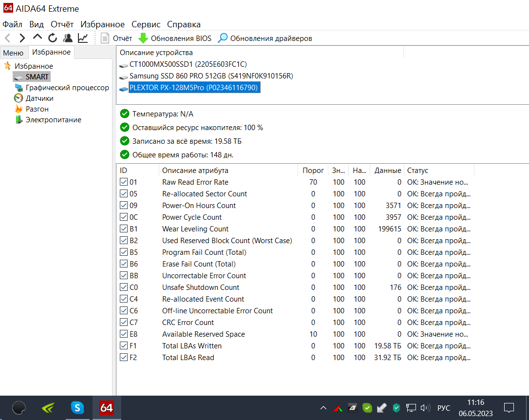Toggle checkbox for C0 Unsafe Shutdown Count
Viewport: 529px width, 420px height.
[124, 287]
